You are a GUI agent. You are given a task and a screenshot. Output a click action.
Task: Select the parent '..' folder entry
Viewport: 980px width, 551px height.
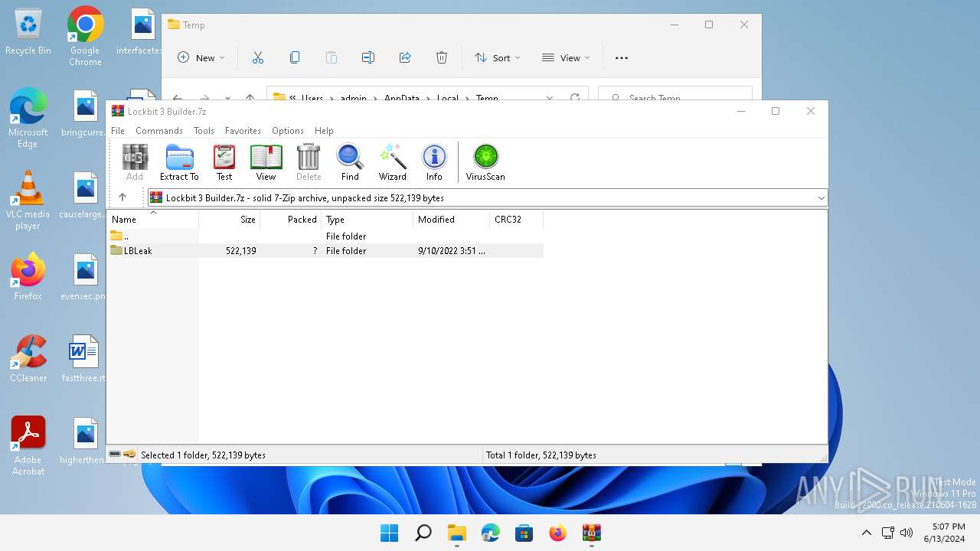point(326,236)
